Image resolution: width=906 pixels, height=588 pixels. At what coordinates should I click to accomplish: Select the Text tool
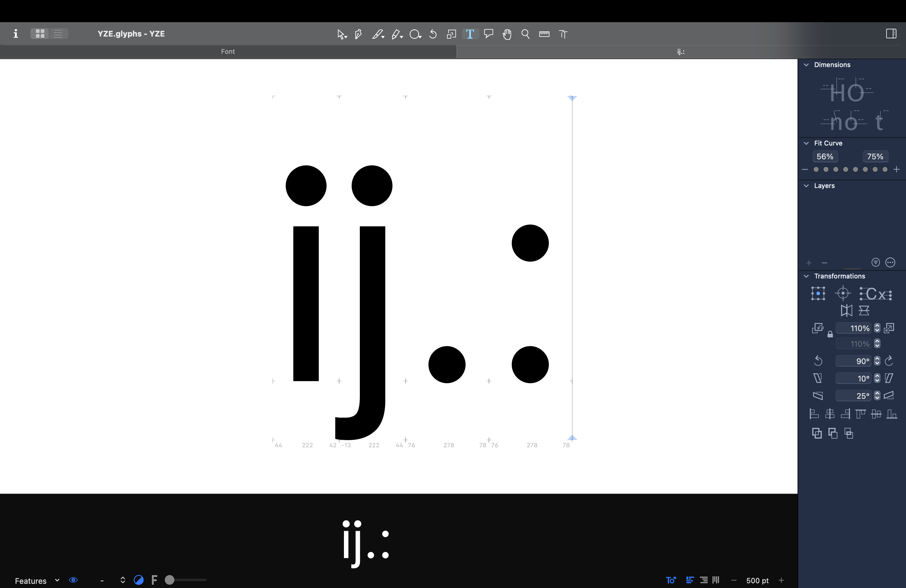point(470,34)
